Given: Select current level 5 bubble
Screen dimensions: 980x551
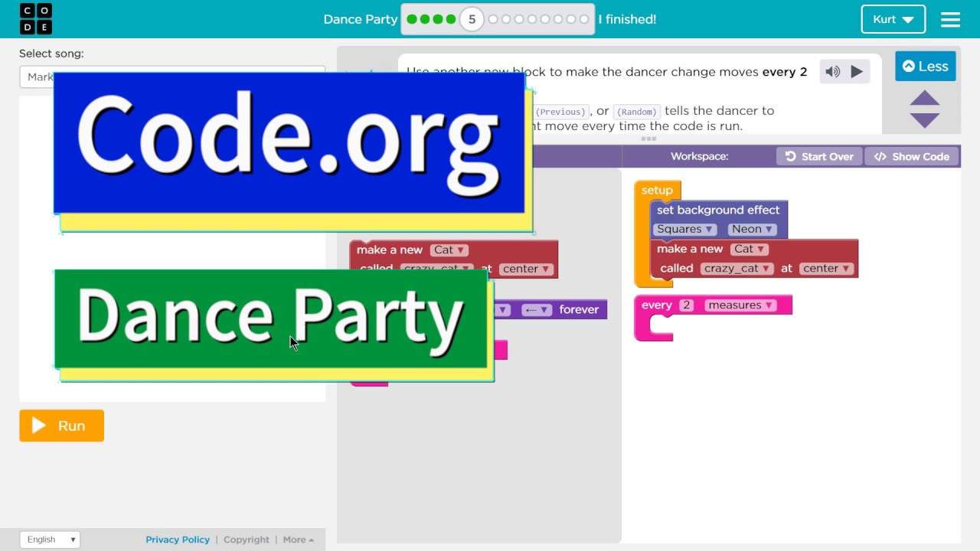Looking at the screenshot, I should pyautogui.click(x=472, y=19).
